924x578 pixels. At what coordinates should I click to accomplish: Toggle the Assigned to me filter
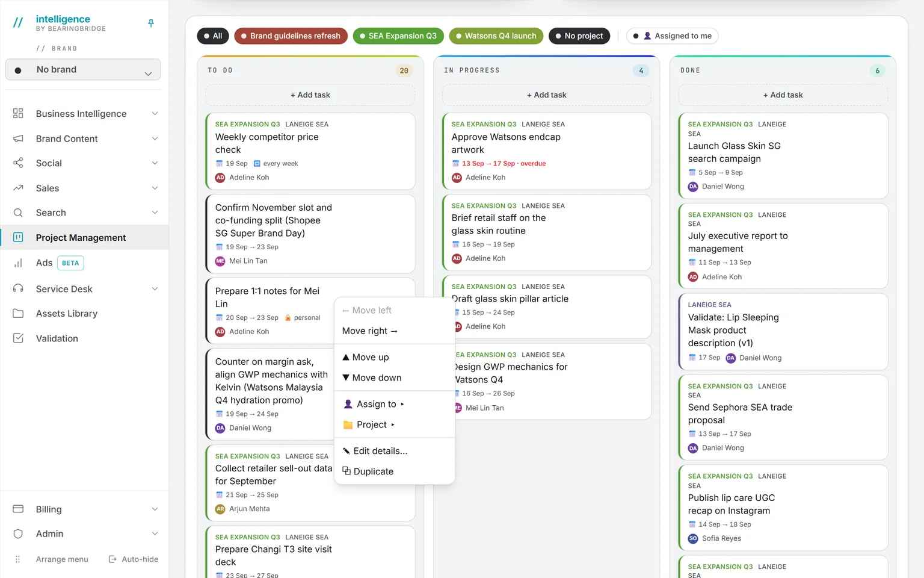click(673, 36)
